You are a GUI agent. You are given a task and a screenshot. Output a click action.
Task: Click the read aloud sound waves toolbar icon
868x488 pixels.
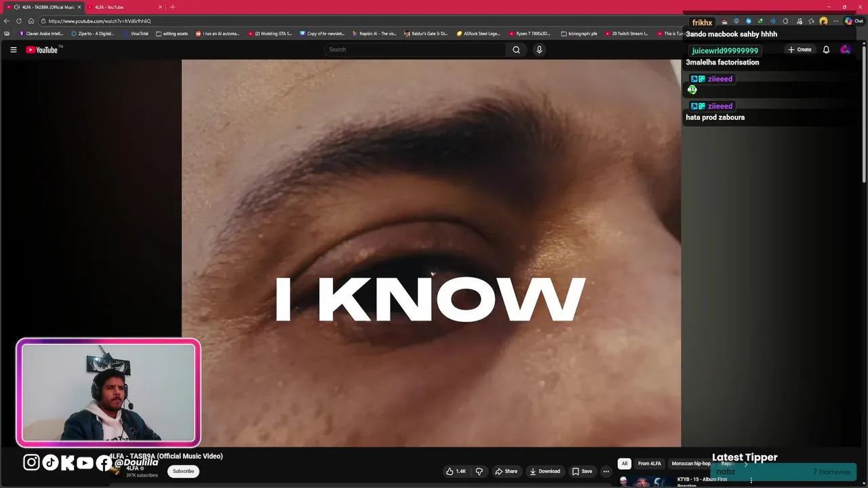(x=773, y=21)
